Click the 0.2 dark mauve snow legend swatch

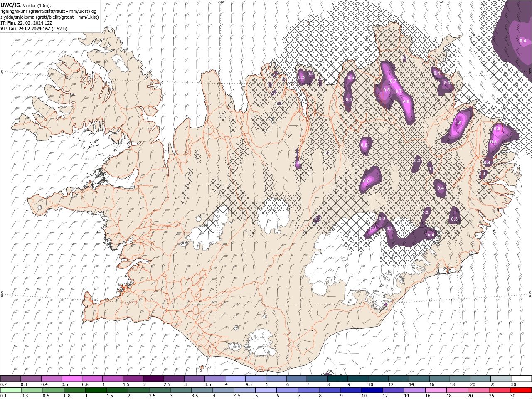(11, 379)
